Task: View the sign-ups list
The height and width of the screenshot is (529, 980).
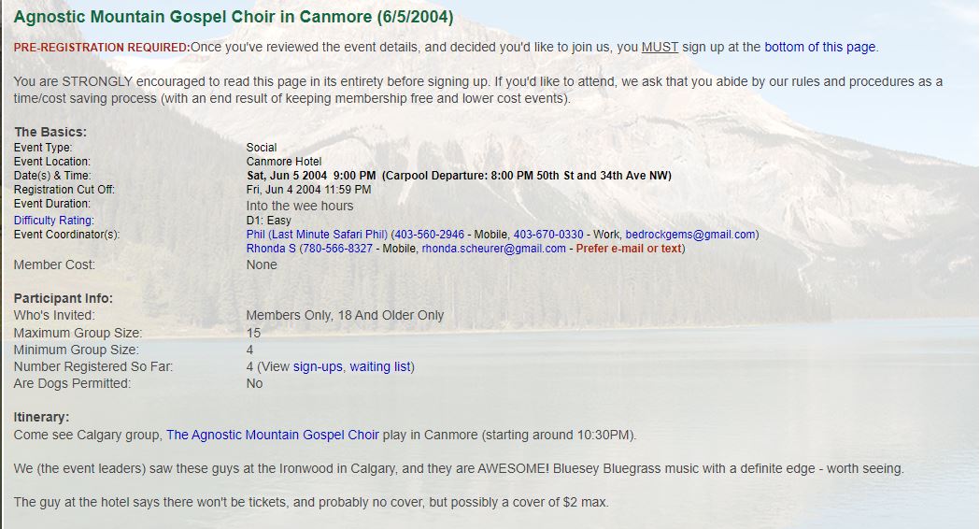Action: coord(318,367)
